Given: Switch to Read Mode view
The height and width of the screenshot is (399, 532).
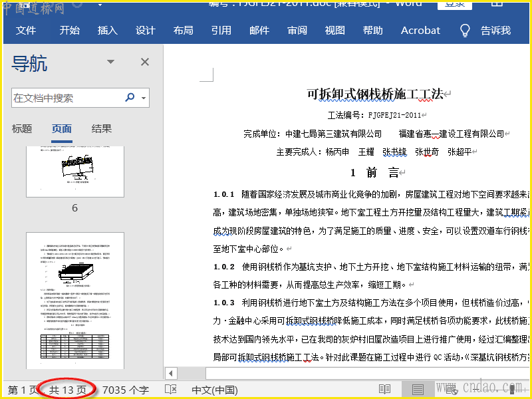Looking at the screenshot, I should coord(384,389).
